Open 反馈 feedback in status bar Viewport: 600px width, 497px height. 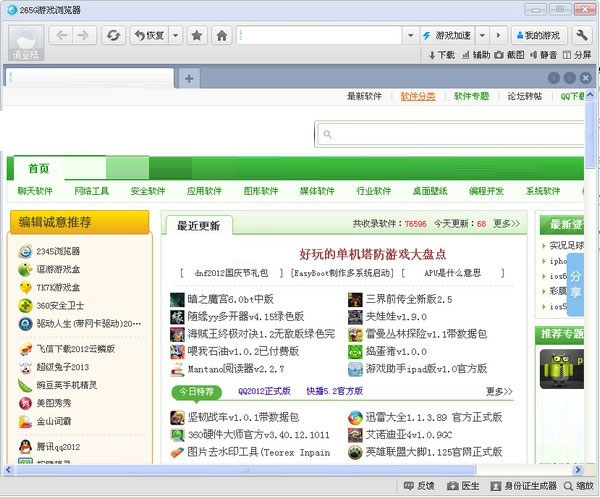[419, 486]
